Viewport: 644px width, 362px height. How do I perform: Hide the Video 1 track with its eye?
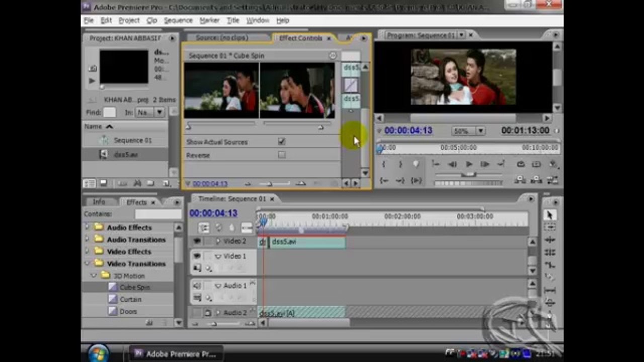click(x=197, y=256)
